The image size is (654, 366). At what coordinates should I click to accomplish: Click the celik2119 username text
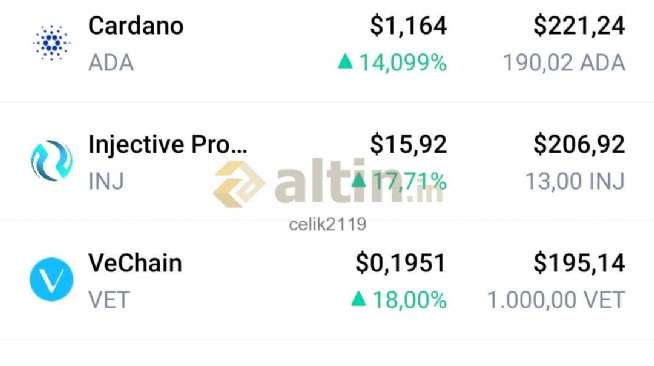click(328, 225)
